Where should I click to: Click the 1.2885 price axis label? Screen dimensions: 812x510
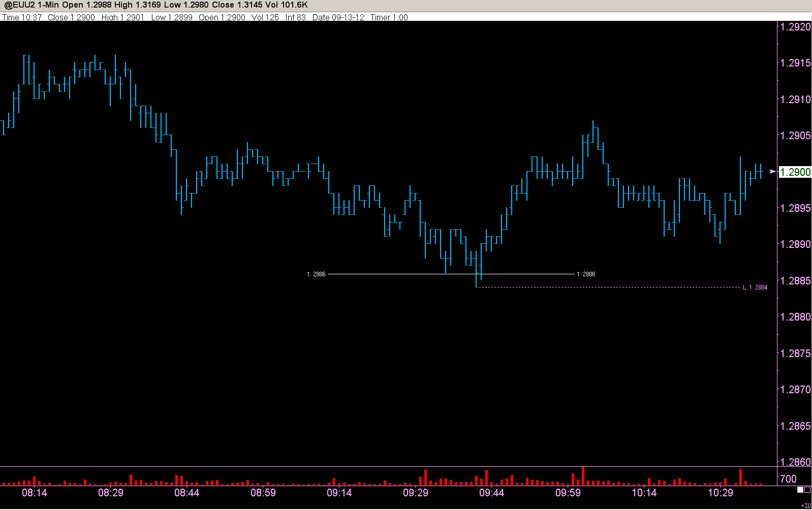pyautogui.click(x=795, y=281)
